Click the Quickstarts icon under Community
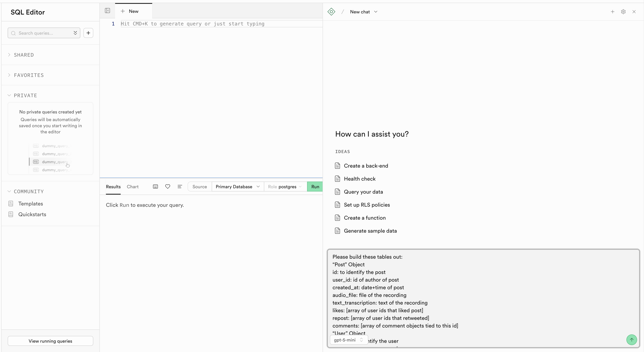Screen dimensions: 644x352 (11, 214)
